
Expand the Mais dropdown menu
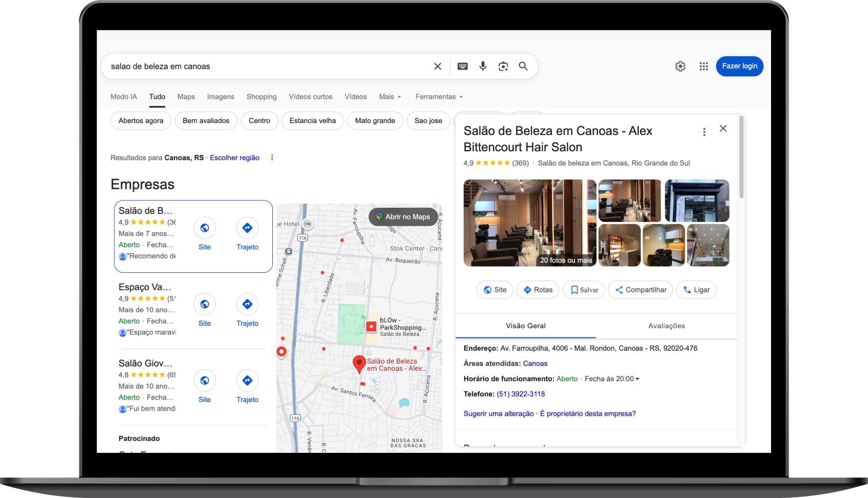390,96
